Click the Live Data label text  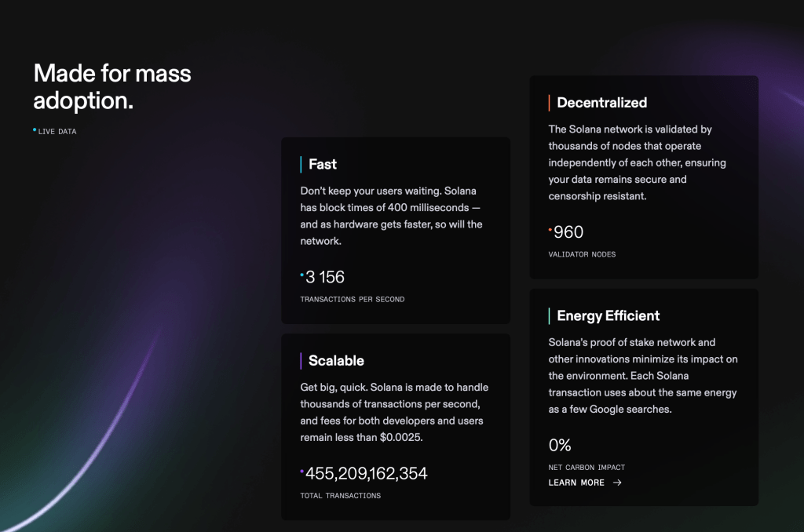click(57, 132)
